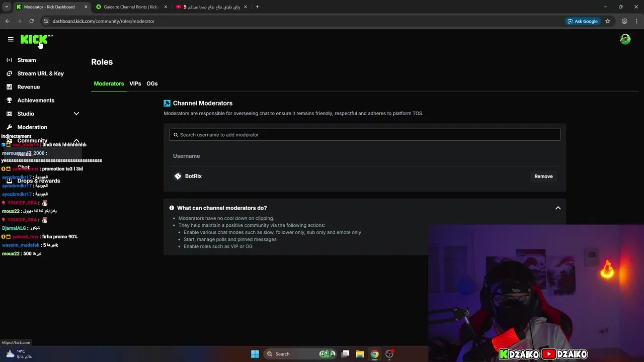Bookmark this page with the star icon
Image resolution: width=644 pixels, height=362 pixels.
(x=608, y=21)
